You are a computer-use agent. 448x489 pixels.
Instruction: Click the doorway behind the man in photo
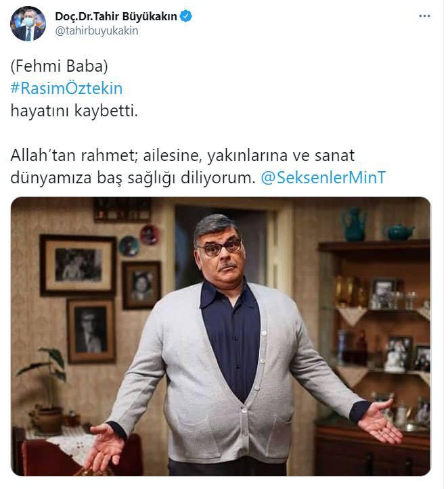pos(221,246)
